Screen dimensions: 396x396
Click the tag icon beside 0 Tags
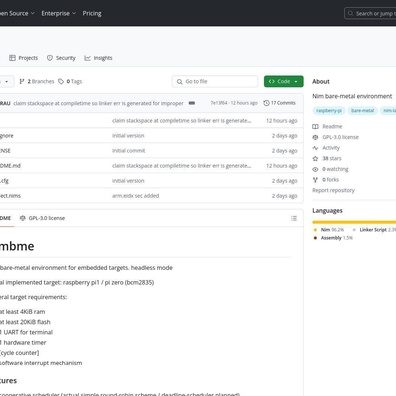coord(61,81)
